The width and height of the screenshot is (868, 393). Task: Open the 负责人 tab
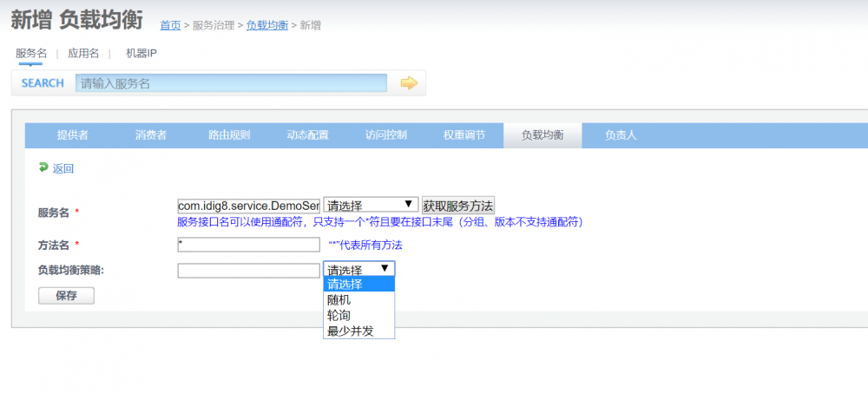[621, 135]
